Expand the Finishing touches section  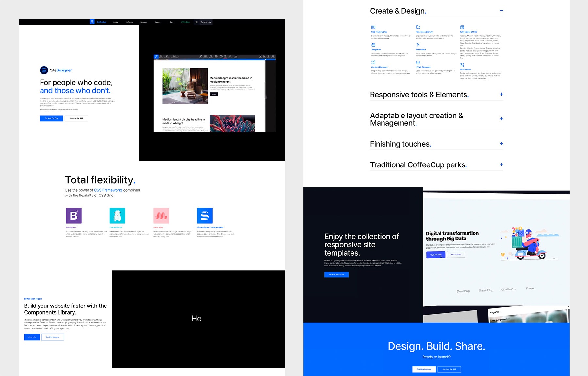(x=501, y=144)
